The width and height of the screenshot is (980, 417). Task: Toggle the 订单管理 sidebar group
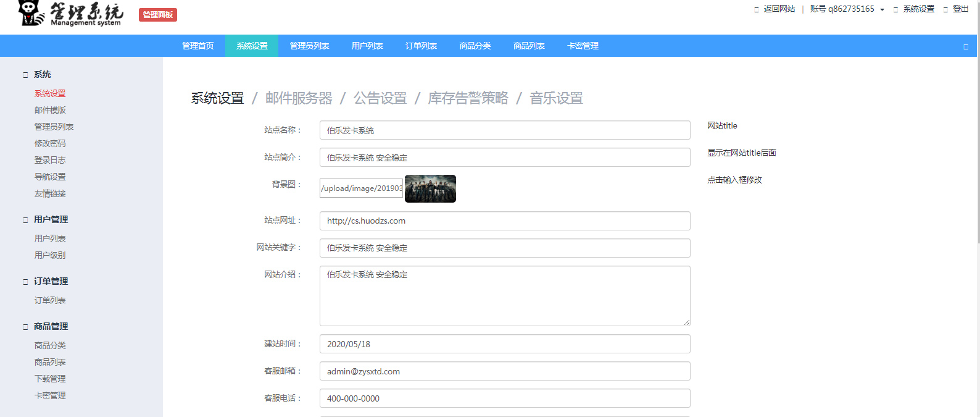26,282
